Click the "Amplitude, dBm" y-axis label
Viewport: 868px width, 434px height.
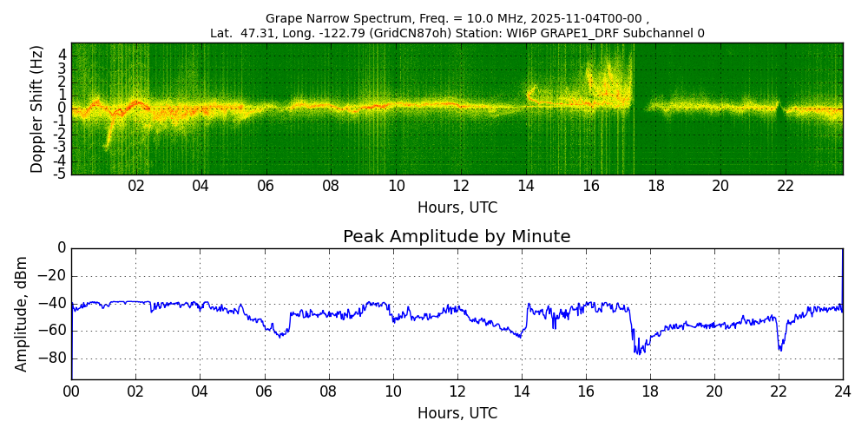tap(23, 313)
